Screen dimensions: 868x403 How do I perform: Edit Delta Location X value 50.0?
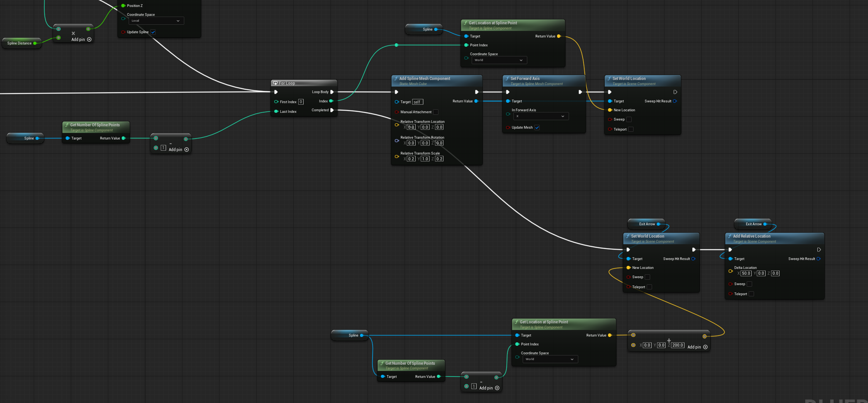(x=746, y=274)
